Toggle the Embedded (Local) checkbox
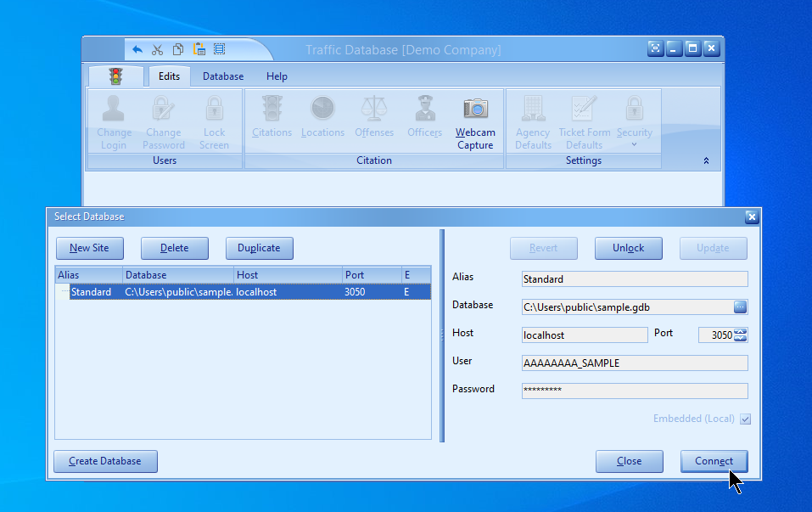812x512 pixels. click(745, 419)
